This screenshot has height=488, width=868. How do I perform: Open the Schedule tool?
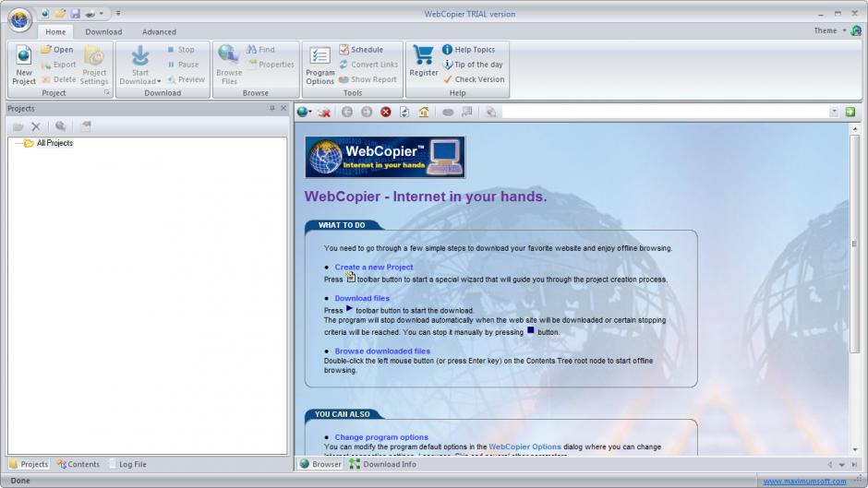pyautogui.click(x=361, y=49)
